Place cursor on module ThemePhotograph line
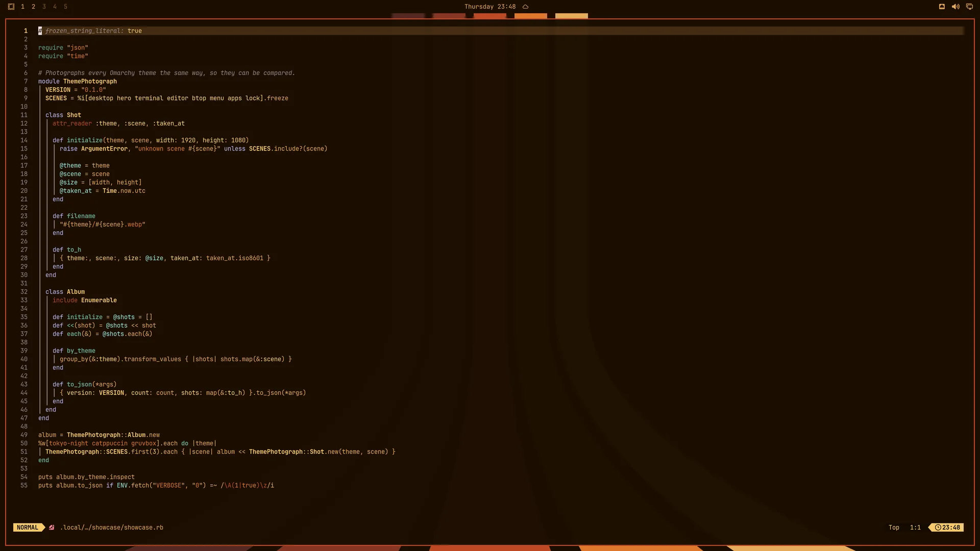 pos(78,81)
